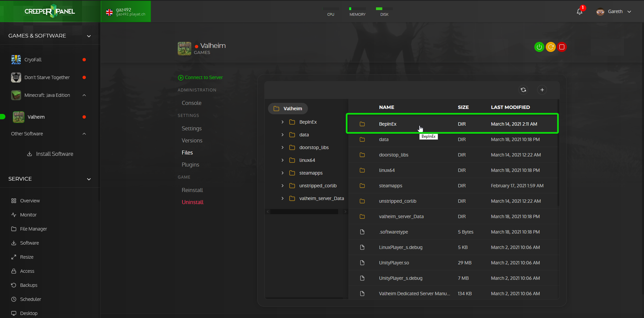Click the Valheim icon in sidebar
This screenshot has height=318, width=644.
pyautogui.click(x=18, y=117)
